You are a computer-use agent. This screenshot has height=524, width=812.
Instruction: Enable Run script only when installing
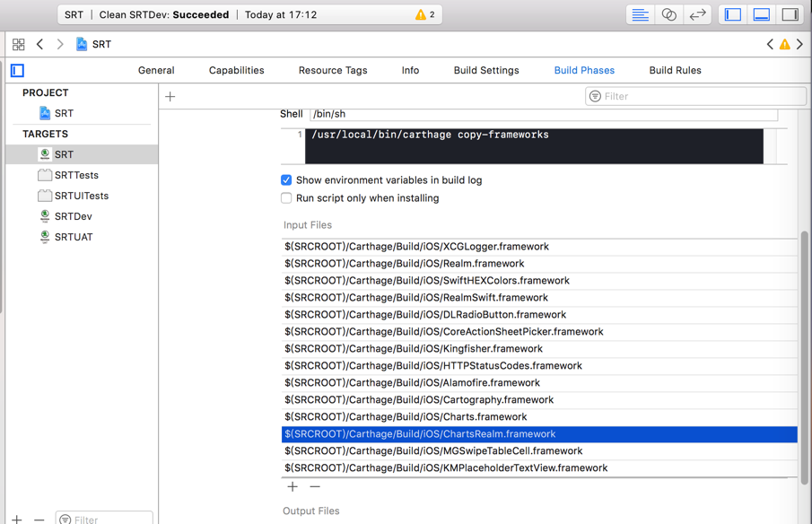[286, 198]
